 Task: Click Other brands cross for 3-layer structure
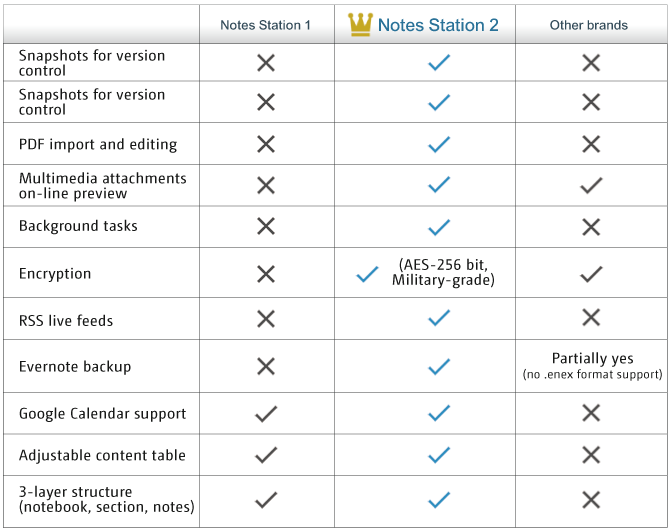point(591,500)
